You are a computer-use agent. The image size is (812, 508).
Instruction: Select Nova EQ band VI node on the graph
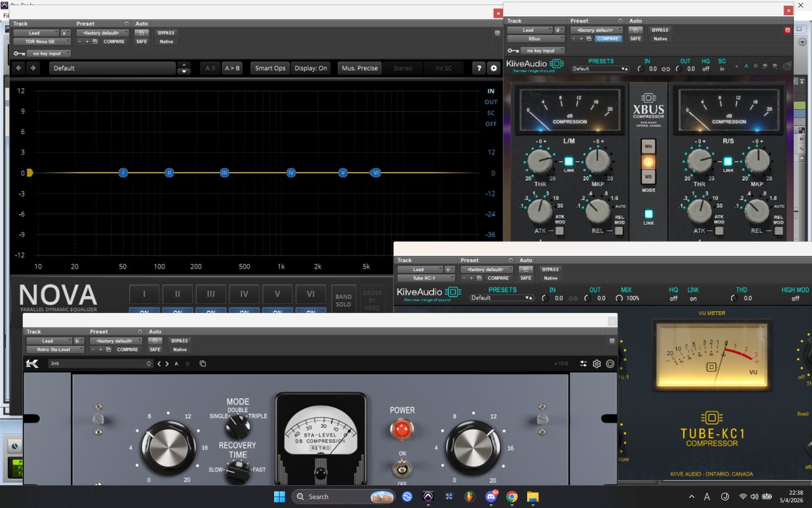point(376,173)
